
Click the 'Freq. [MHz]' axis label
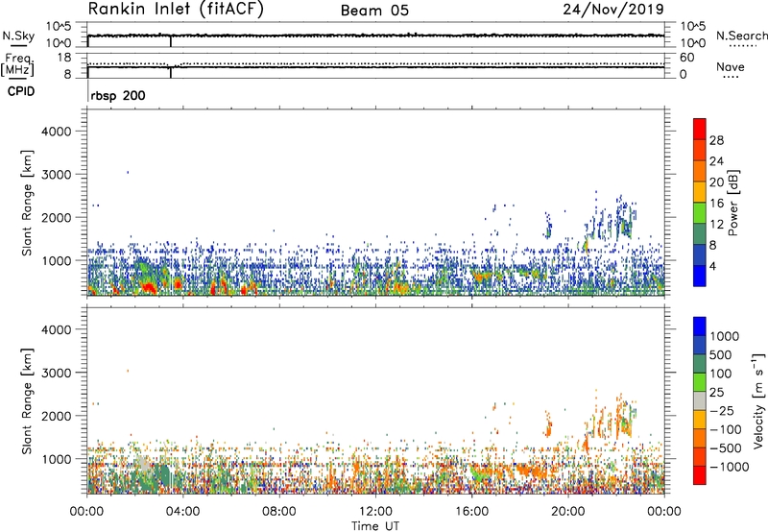click(x=17, y=64)
